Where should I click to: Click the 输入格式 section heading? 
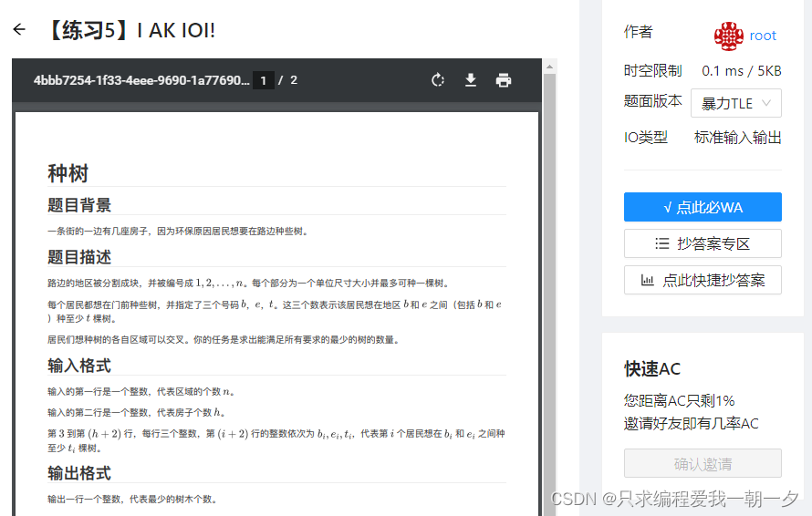coord(79,366)
